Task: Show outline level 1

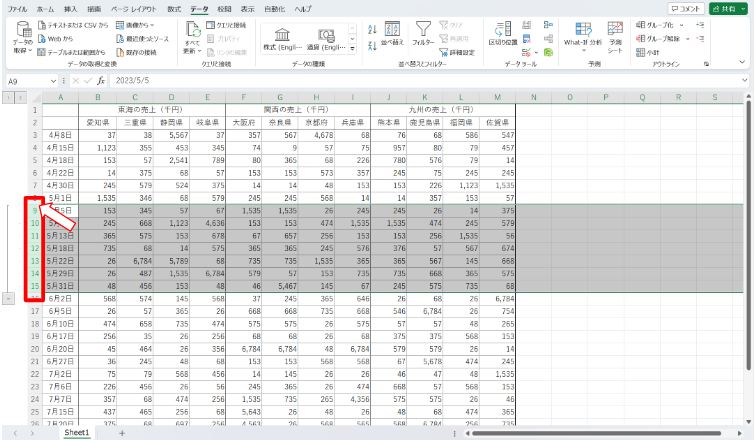Action: point(8,98)
